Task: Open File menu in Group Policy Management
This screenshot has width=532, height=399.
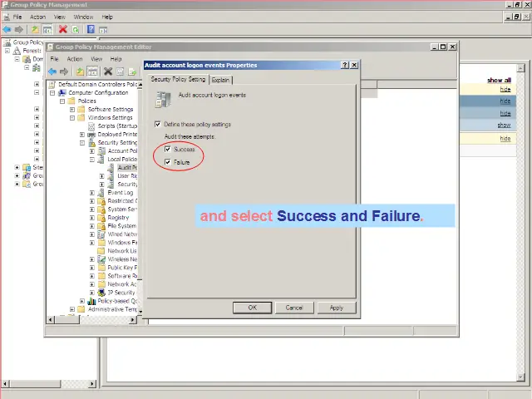Action: click(x=17, y=17)
